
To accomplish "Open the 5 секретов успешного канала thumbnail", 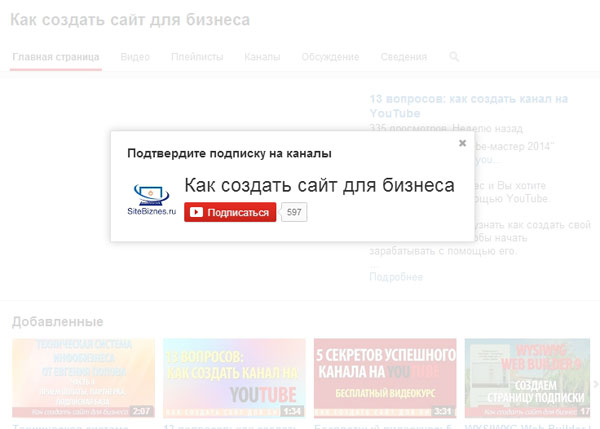I will pyautogui.click(x=385, y=378).
